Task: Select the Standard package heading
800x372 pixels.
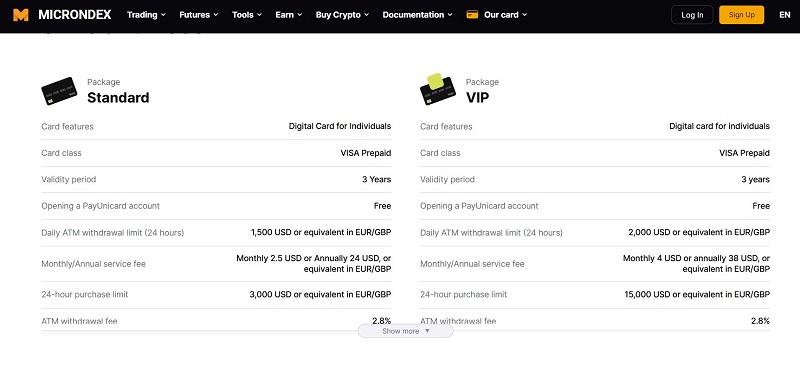Action: [x=118, y=97]
